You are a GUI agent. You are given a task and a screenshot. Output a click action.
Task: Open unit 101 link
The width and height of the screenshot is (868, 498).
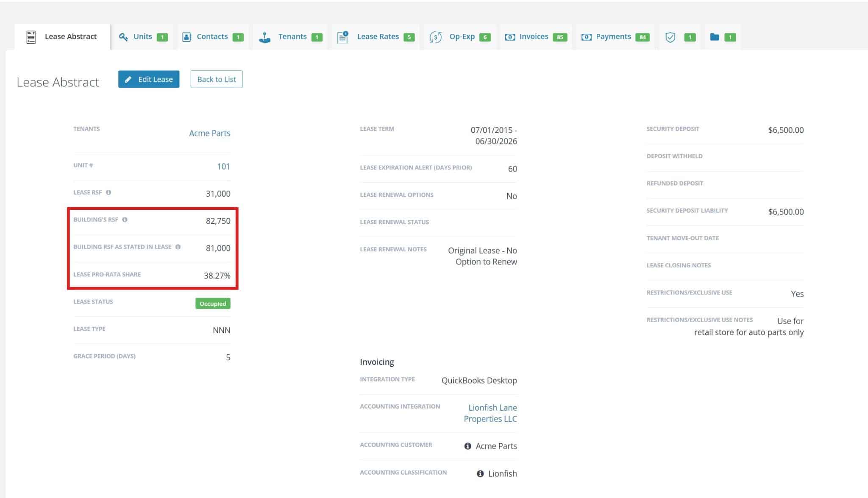pyautogui.click(x=223, y=167)
